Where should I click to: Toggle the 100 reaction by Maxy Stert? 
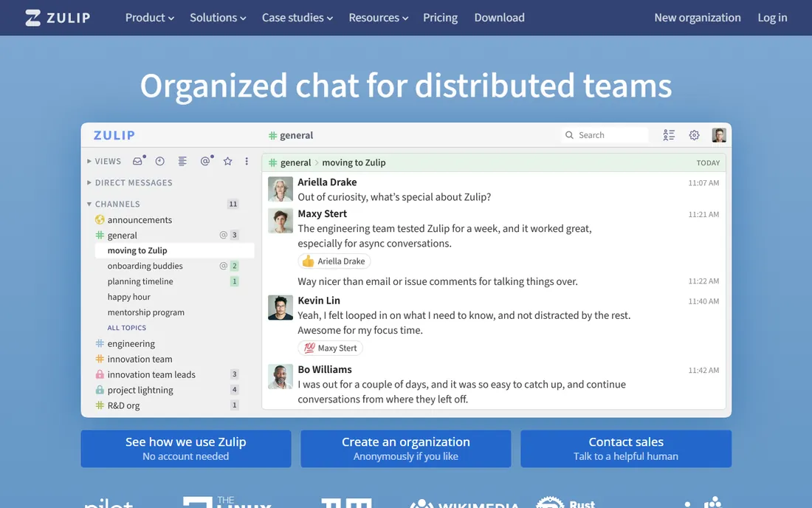coord(331,348)
